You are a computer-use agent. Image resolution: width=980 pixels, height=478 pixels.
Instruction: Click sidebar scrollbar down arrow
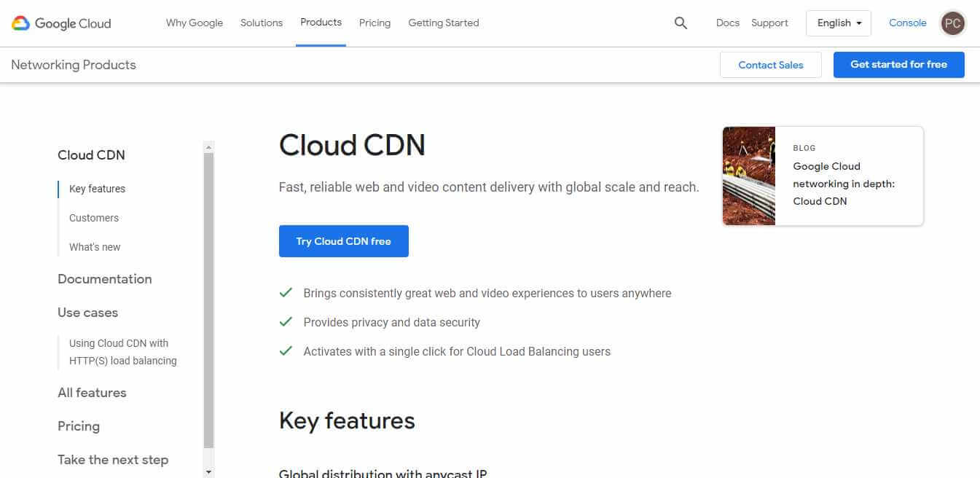tap(209, 472)
